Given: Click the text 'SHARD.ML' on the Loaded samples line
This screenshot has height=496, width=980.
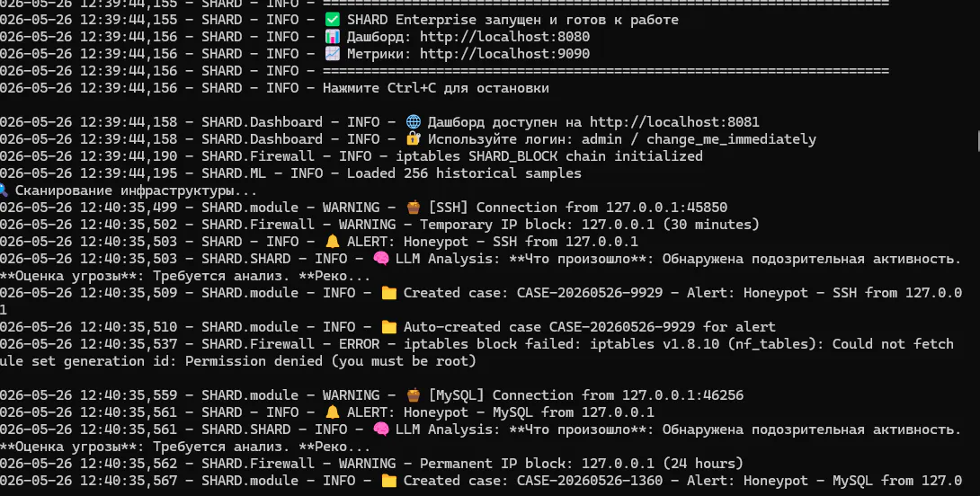Looking at the screenshot, I should pyautogui.click(x=234, y=173).
